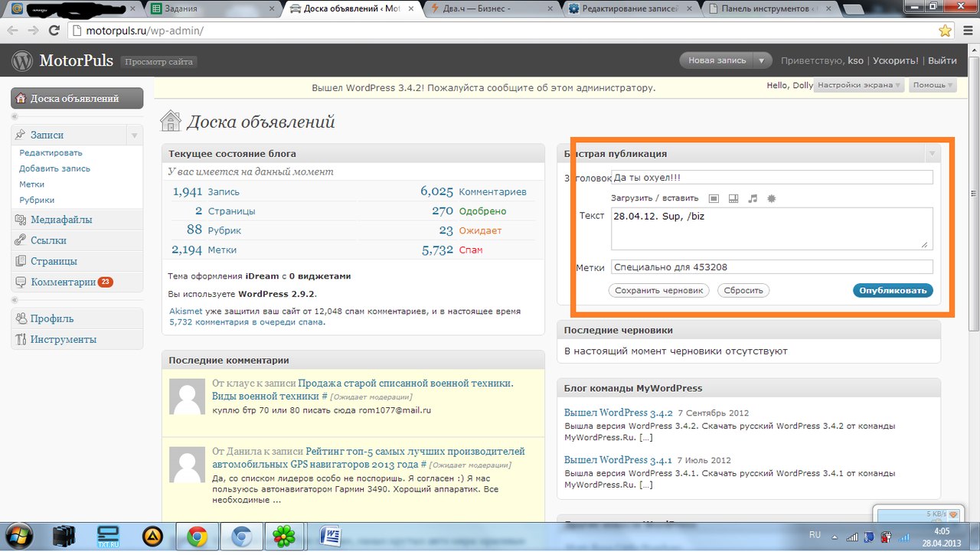Open the Медиафайлы sidebar section
This screenshot has width=980, height=555.
(x=77, y=220)
